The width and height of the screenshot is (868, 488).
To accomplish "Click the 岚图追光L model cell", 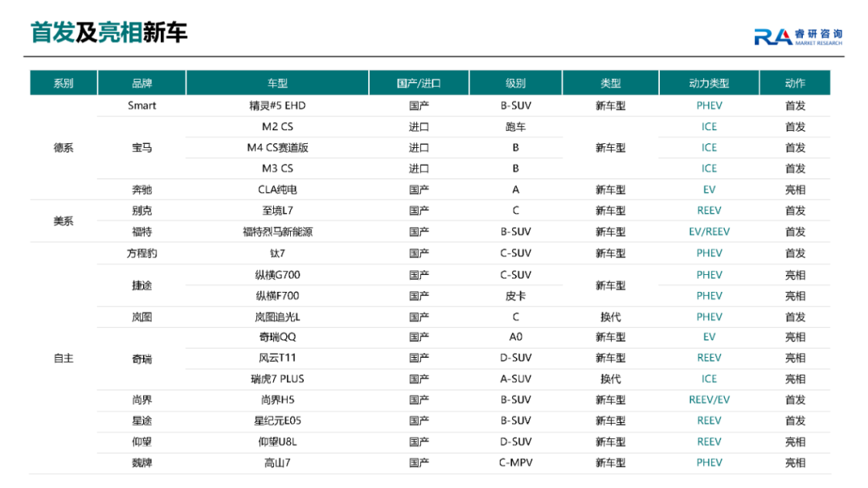I will coord(277,317).
